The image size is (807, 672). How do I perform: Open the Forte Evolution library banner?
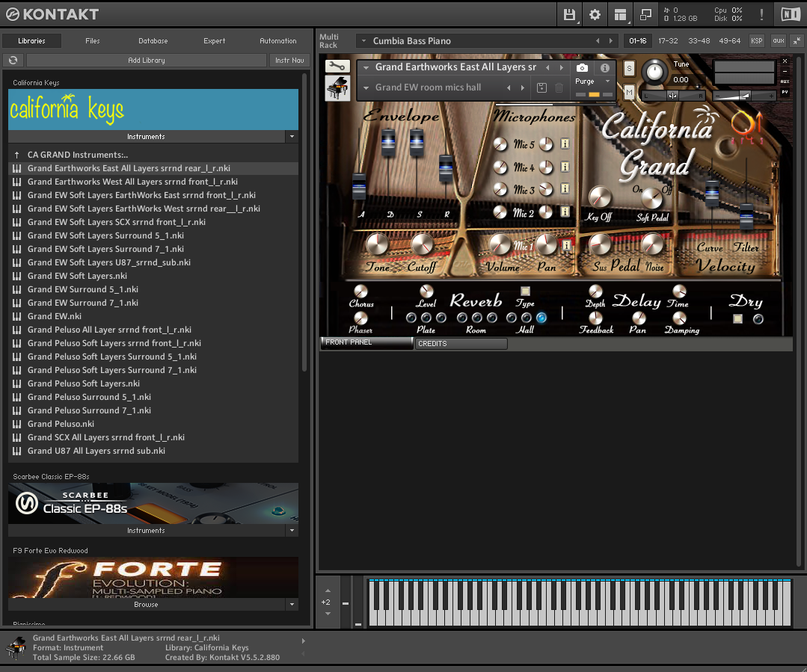[x=153, y=577]
